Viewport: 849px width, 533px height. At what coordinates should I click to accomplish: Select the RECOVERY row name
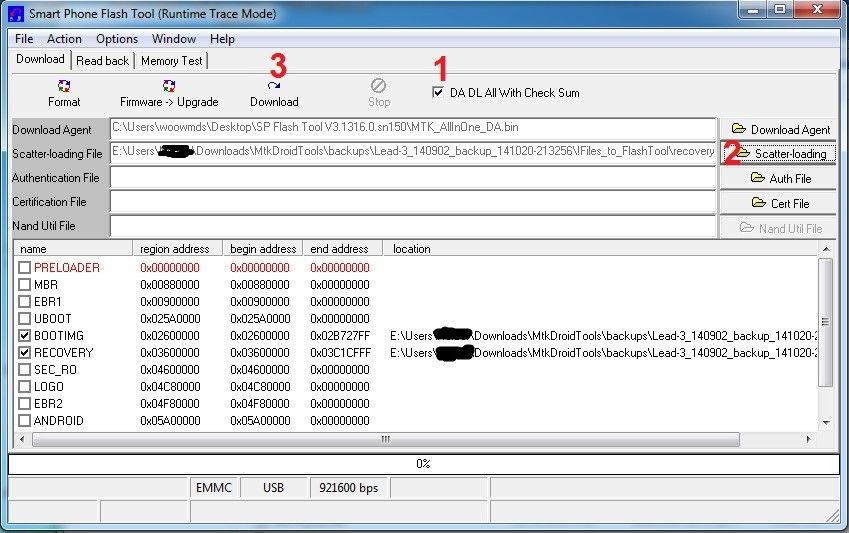click(64, 353)
